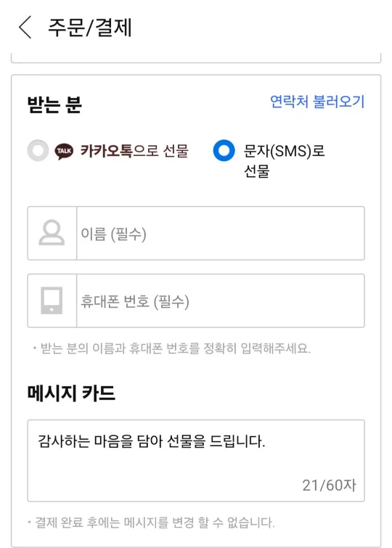392x548 pixels.
Task: Select the 문자(SMS)로 선물 radio button
Action: pyautogui.click(x=224, y=151)
